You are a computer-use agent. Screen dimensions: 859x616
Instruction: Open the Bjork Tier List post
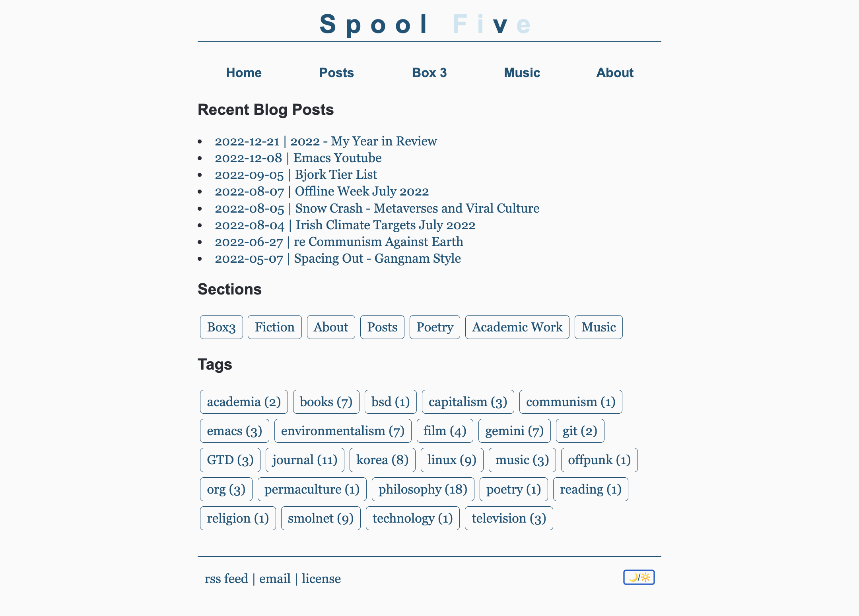pos(296,174)
